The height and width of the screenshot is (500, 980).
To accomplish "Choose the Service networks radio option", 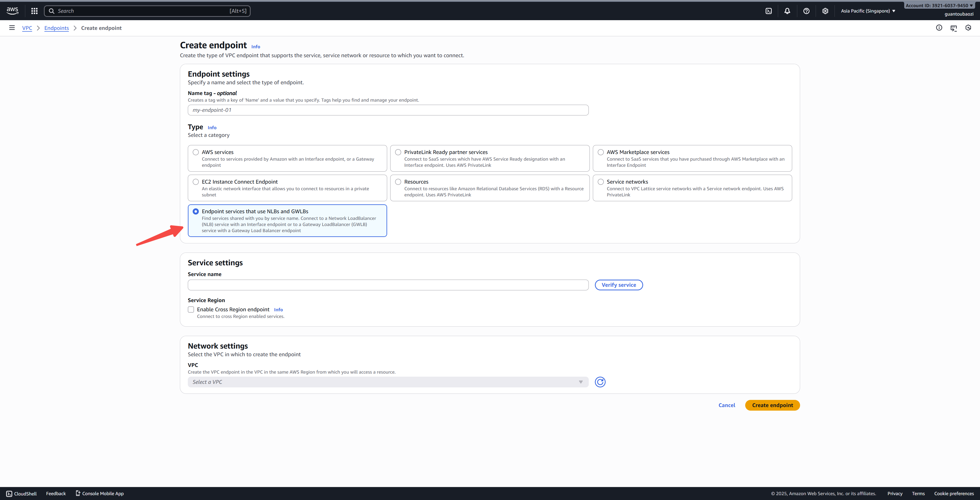I will 601,182.
